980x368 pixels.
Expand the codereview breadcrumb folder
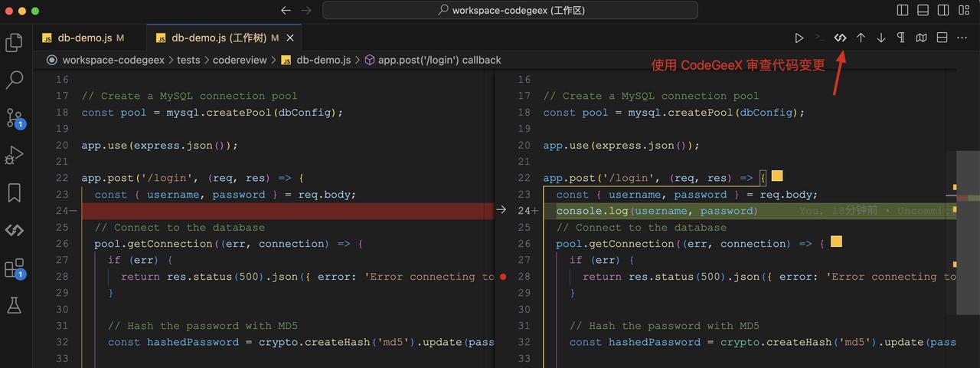point(240,60)
